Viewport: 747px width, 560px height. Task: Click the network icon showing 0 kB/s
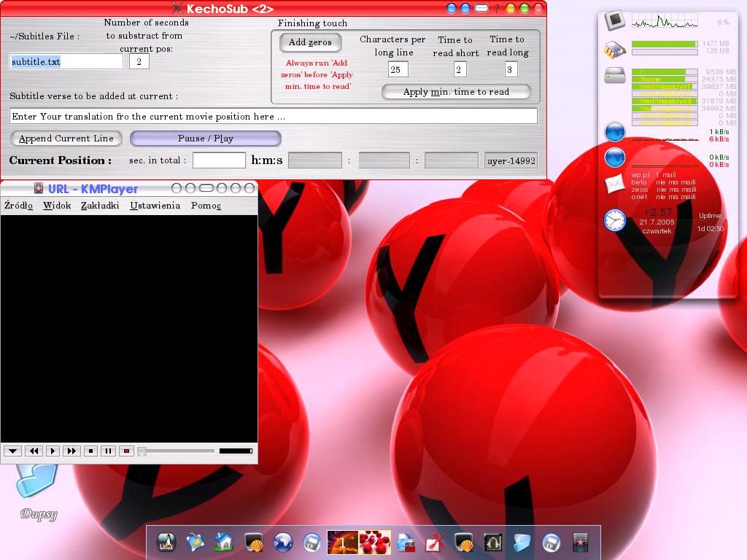click(x=615, y=157)
